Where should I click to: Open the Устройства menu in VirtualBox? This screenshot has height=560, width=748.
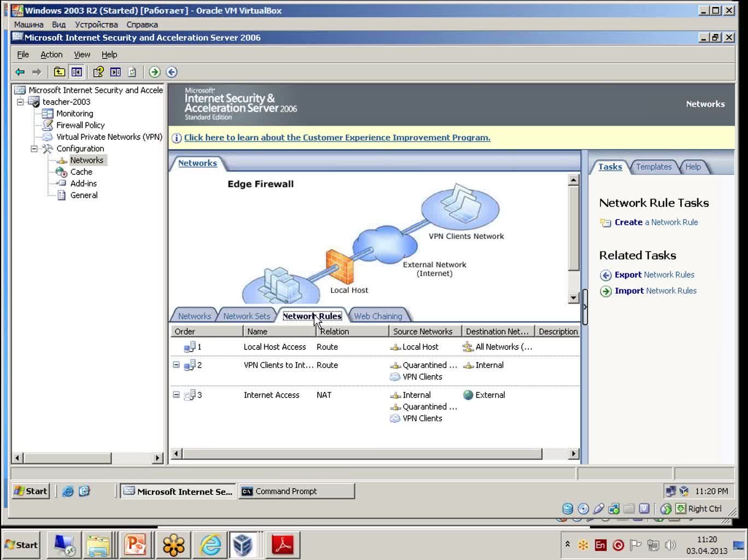pyautogui.click(x=96, y=25)
